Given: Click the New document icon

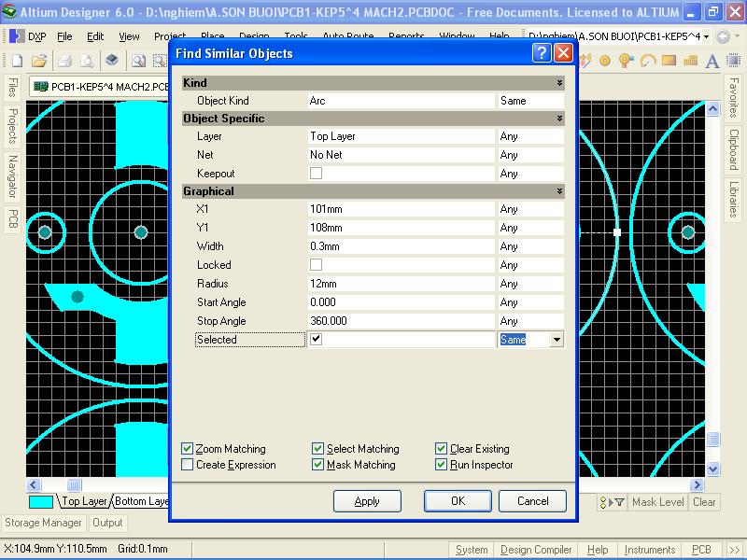Looking at the screenshot, I should pyautogui.click(x=17, y=61).
